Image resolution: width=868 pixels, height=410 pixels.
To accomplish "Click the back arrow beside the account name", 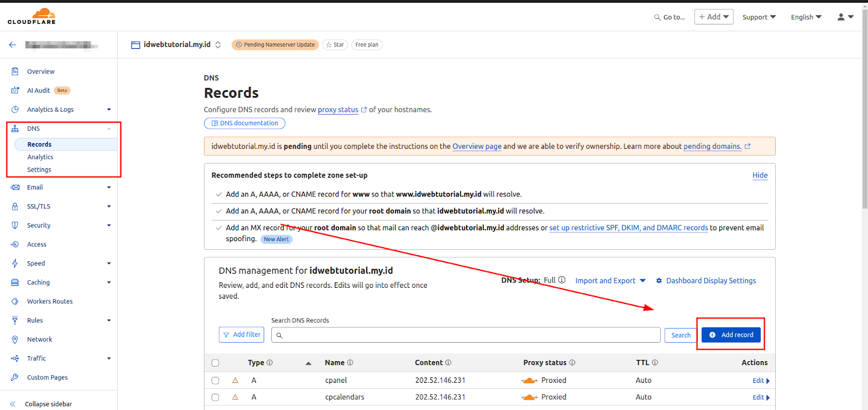I will [12, 45].
